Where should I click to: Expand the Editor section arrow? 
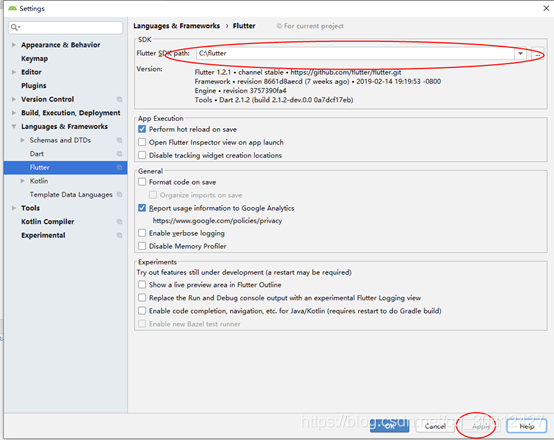click(14, 72)
